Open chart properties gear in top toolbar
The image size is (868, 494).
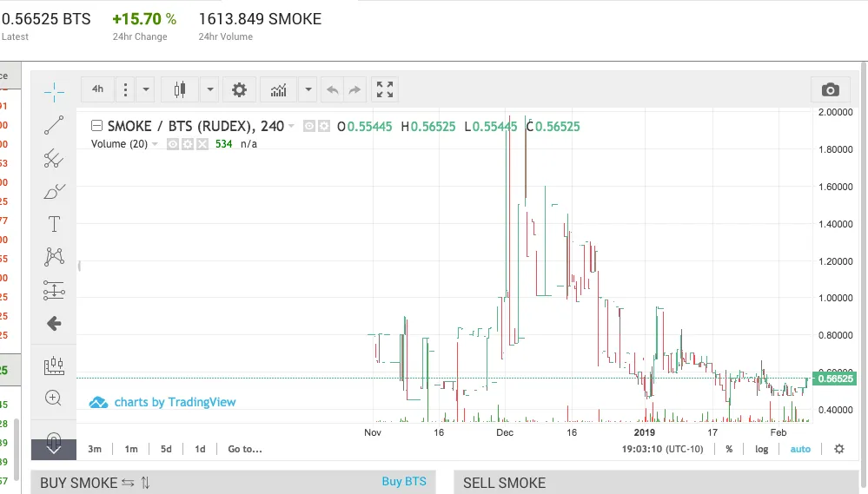pos(239,89)
